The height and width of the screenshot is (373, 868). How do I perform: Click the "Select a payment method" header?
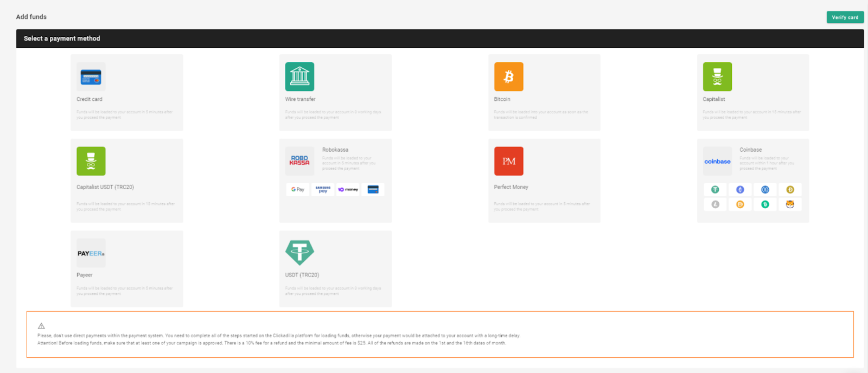[x=62, y=38]
